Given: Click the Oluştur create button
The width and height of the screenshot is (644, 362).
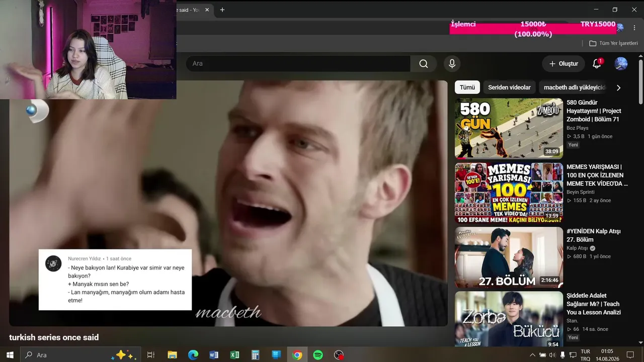Looking at the screenshot, I should 563,64.
